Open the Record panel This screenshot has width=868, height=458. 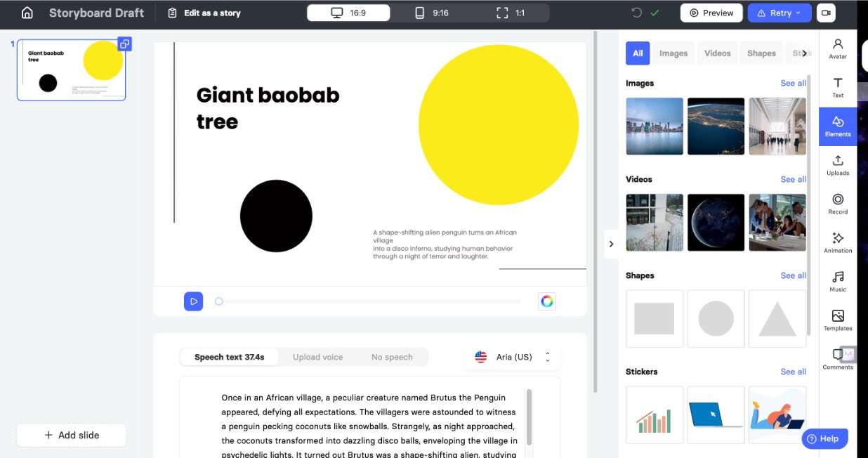(x=837, y=204)
